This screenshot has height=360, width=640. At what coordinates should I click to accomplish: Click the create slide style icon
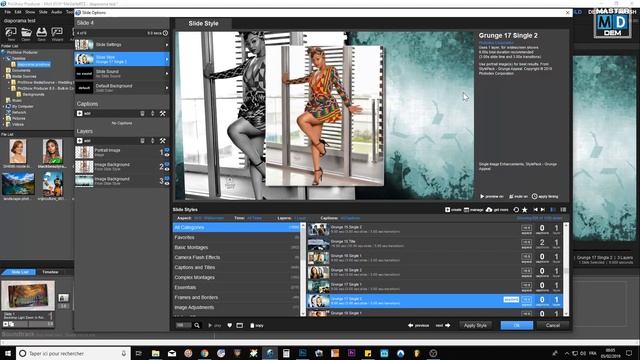coord(447,210)
